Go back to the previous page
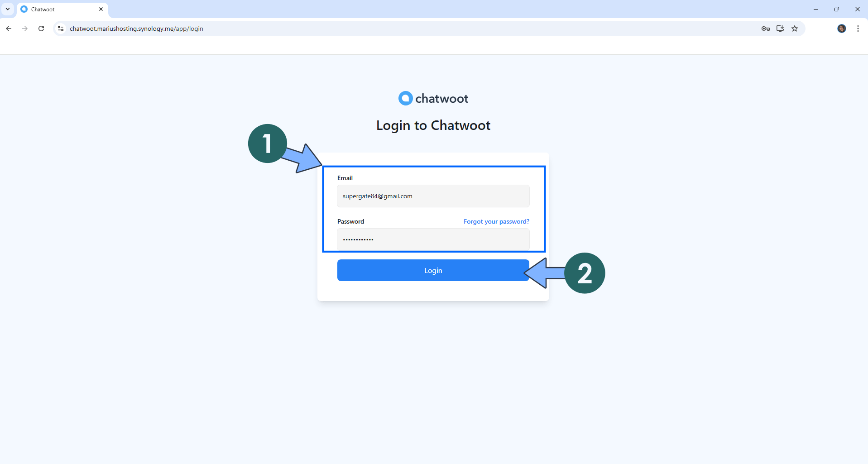 pyautogui.click(x=9, y=29)
